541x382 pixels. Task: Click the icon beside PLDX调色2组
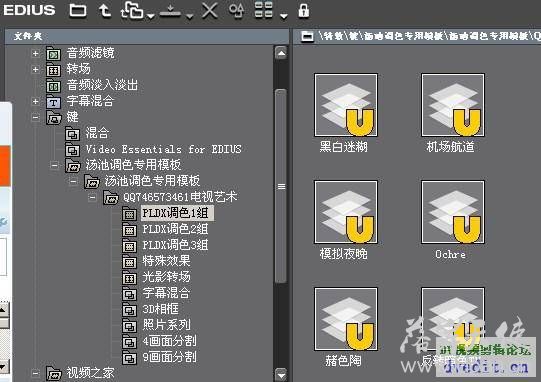coord(129,230)
